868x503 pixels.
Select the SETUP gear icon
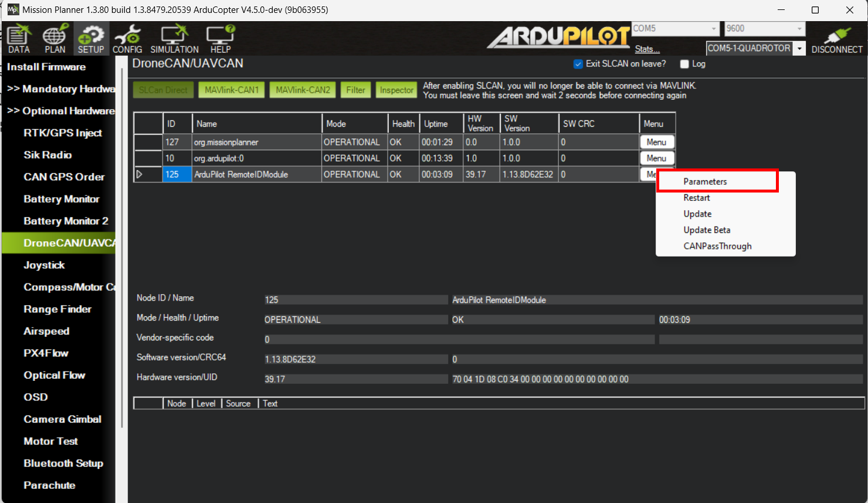coord(91,39)
